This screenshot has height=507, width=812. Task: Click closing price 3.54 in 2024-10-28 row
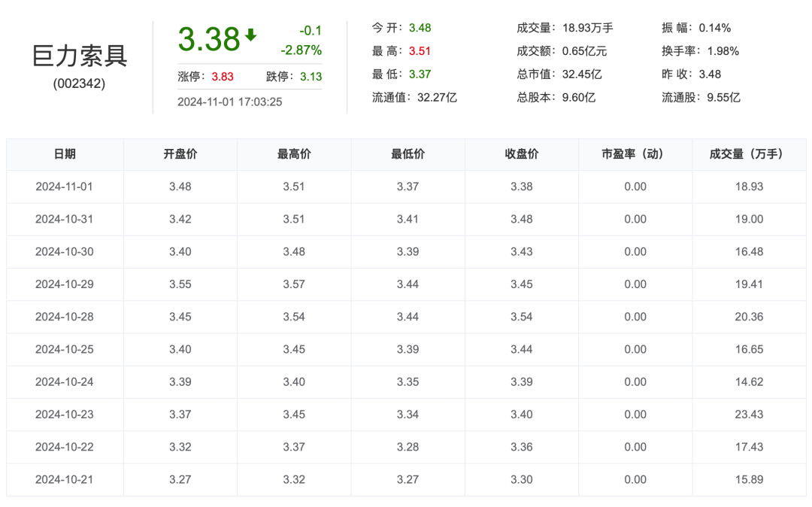pos(522,317)
